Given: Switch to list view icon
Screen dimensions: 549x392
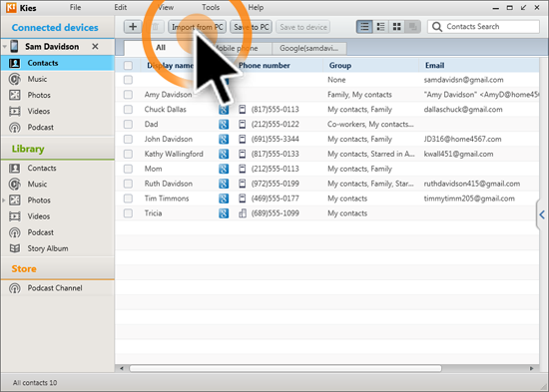Looking at the screenshot, I should pyautogui.click(x=364, y=27).
